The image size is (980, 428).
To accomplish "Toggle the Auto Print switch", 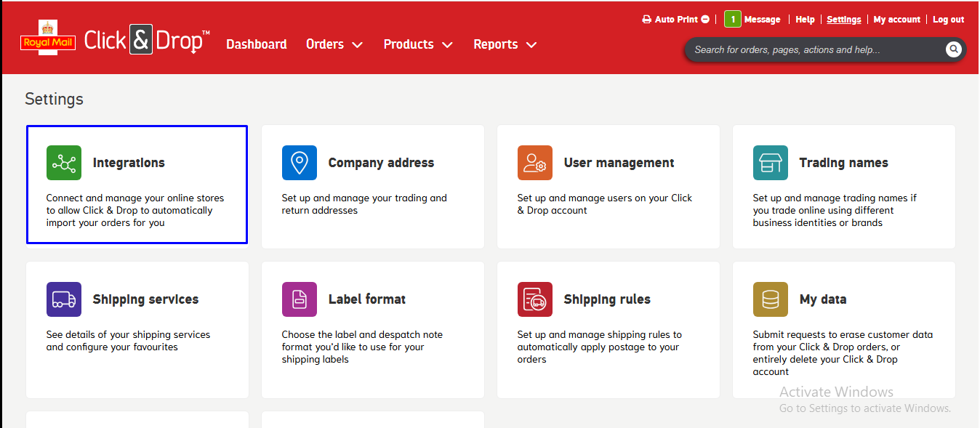I will tap(705, 20).
